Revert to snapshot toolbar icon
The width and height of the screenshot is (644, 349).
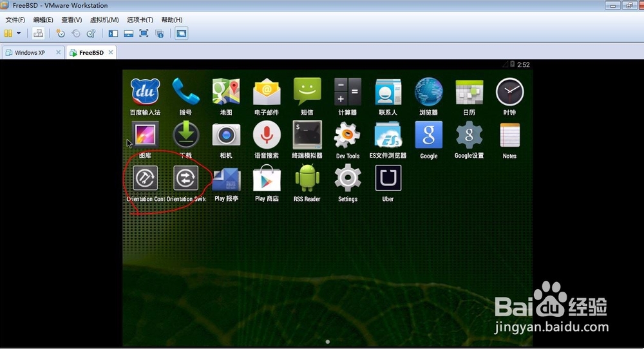click(x=76, y=33)
